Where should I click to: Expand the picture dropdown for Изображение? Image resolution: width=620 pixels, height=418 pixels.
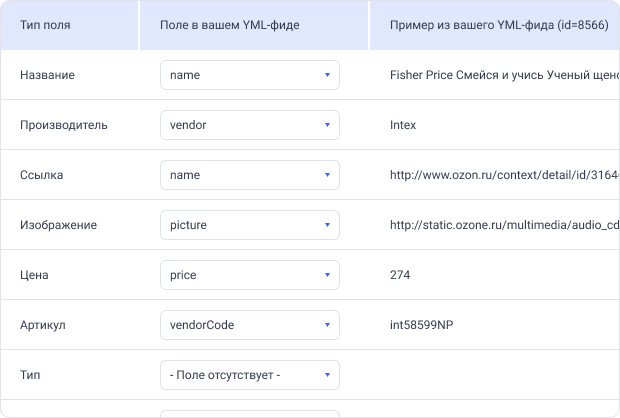pos(249,225)
